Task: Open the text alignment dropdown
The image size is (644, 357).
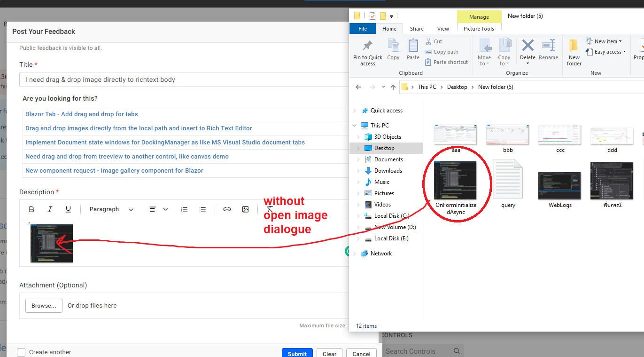Action: pos(158,209)
